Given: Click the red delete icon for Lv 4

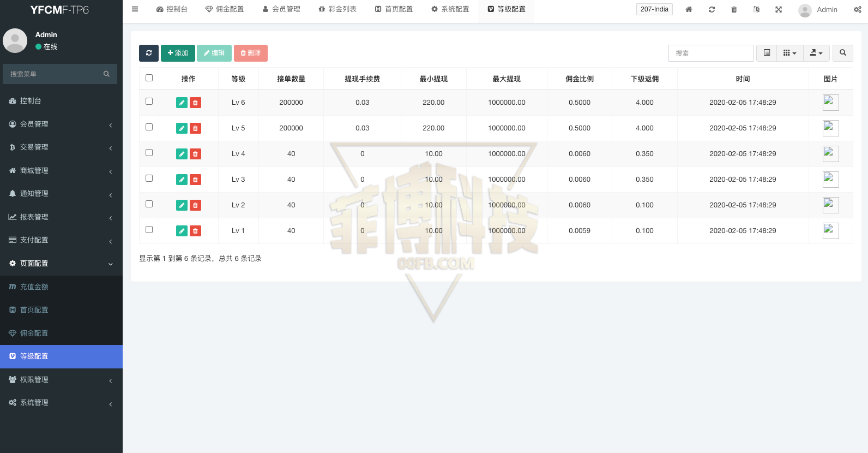Looking at the screenshot, I should (195, 154).
